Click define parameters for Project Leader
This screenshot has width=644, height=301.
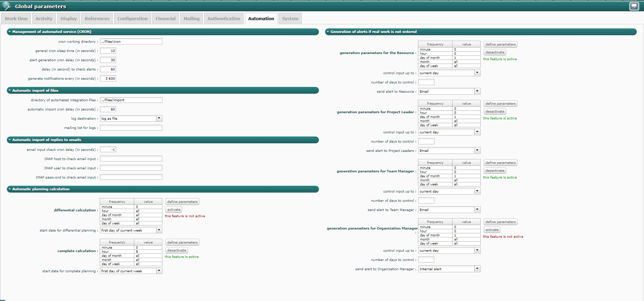click(x=500, y=104)
